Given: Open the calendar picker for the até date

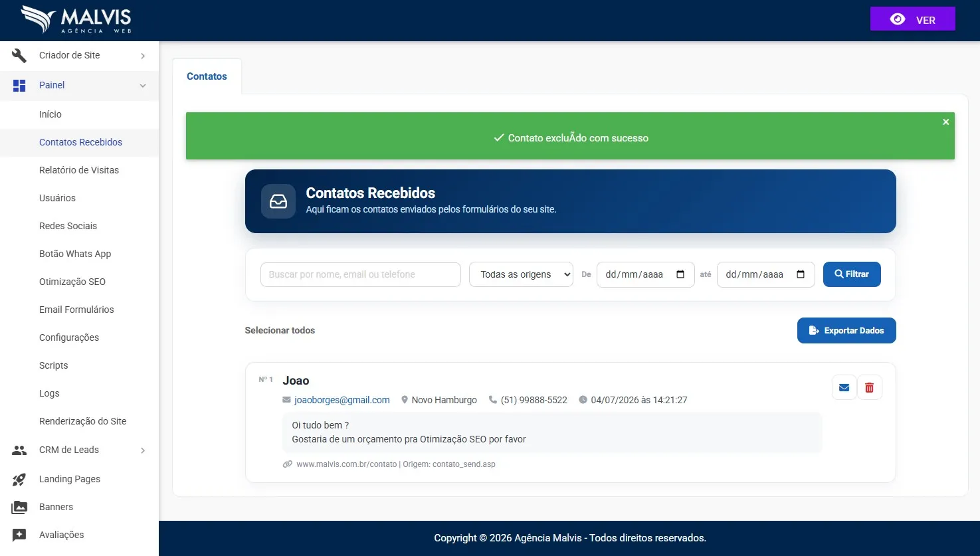Looking at the screenshot, I should point(801,274).
